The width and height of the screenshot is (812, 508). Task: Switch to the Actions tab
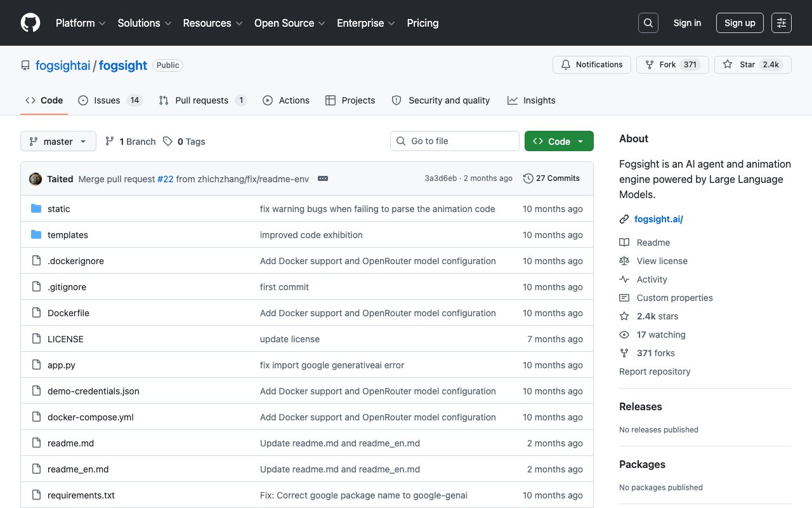pos(286,100)
